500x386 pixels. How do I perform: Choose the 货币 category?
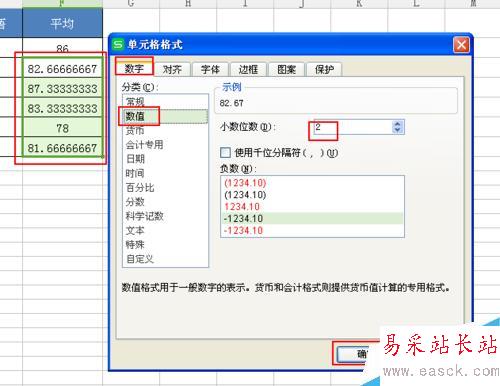click(x=166, y=130)
